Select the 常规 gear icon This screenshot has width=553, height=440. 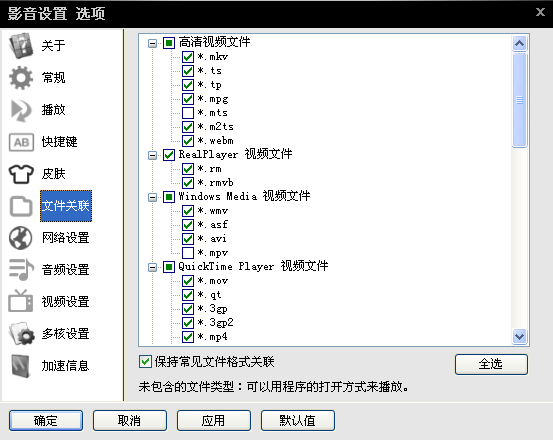pyautogui.click(x=21, y=78)
